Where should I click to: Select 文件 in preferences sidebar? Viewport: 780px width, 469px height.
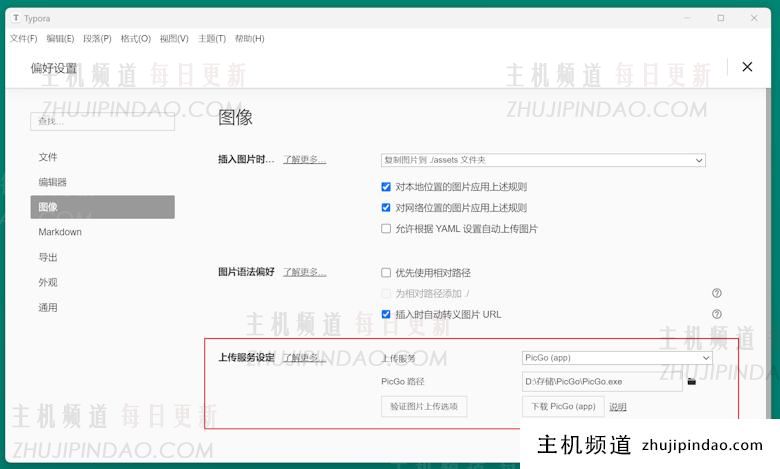102,157
